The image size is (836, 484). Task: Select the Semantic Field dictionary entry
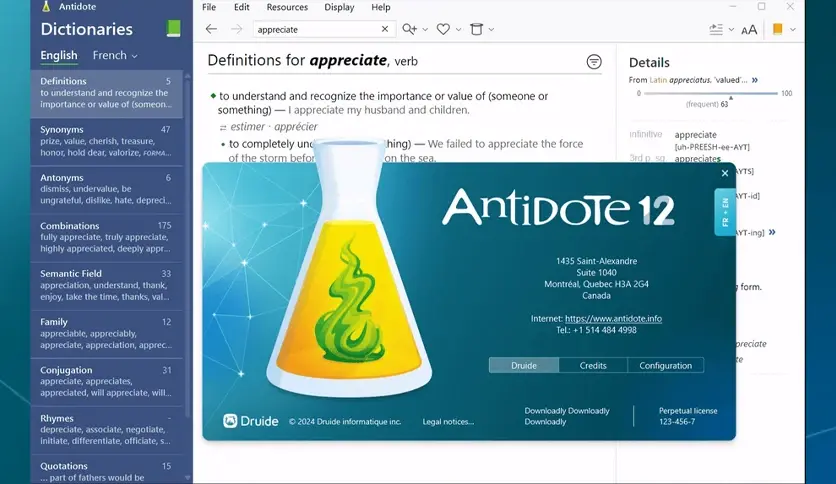click(x=106, y=286)
